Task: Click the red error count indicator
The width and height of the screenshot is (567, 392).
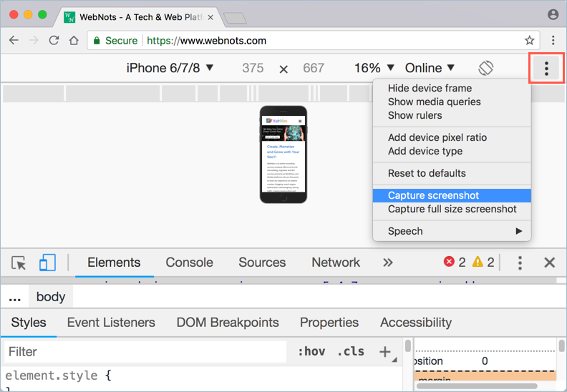Action: coord(455,263)
